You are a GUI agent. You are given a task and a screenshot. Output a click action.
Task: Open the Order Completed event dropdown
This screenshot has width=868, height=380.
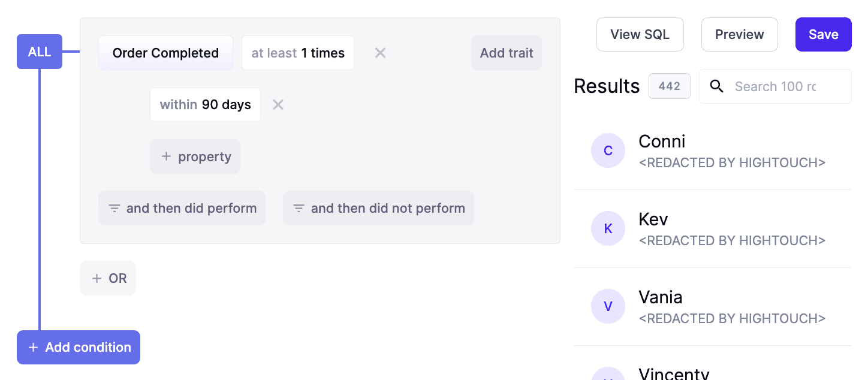[x=165, y=53]
